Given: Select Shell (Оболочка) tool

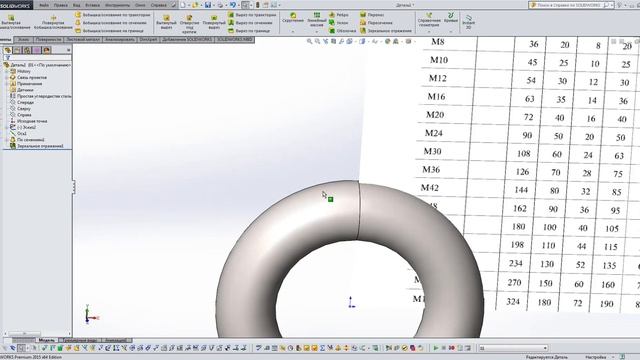Looking at the screenshot, I should tap(342, 31).
